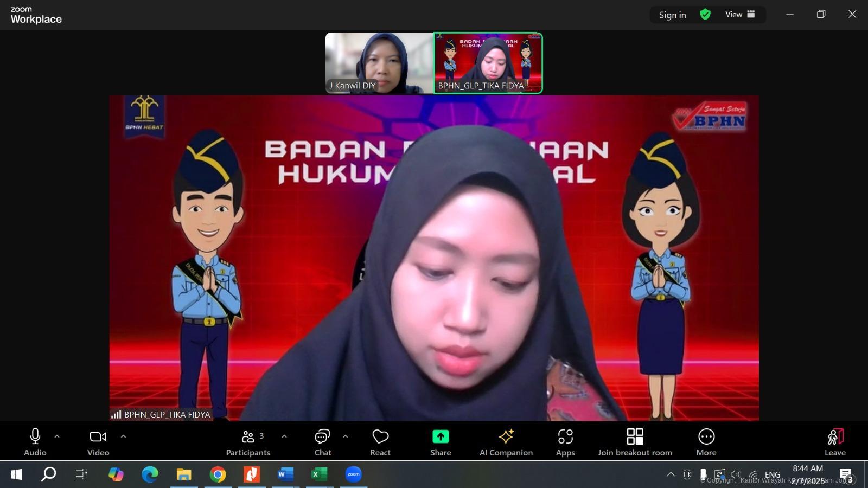868x488 pixels.
Task: Open Excel from the Windows taskbar
Action: (x=319, y=474)
